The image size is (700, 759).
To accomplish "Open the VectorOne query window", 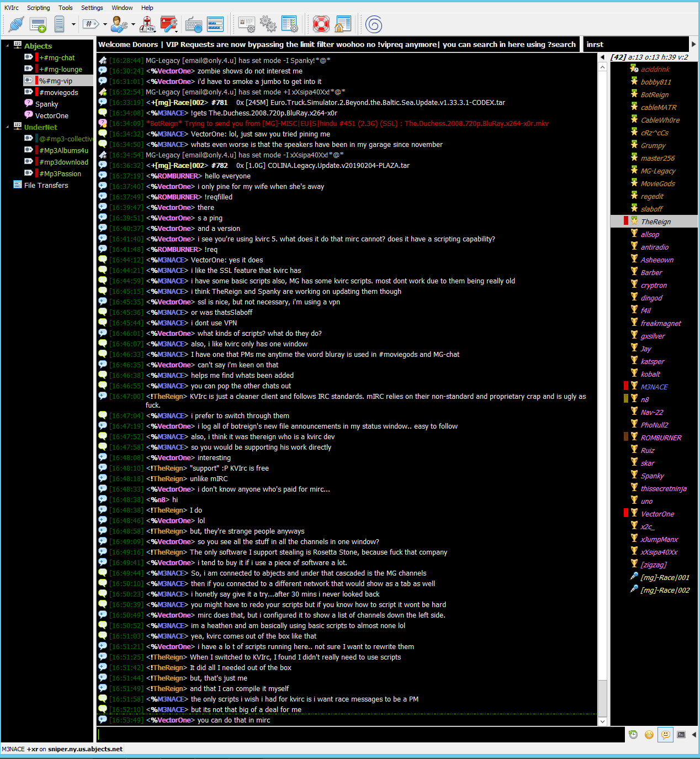I will (52, 115).
